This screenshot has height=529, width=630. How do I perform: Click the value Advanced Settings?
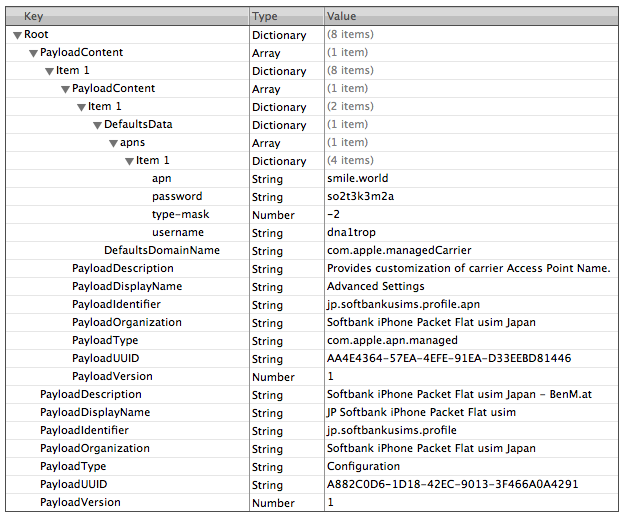point(376,286)
